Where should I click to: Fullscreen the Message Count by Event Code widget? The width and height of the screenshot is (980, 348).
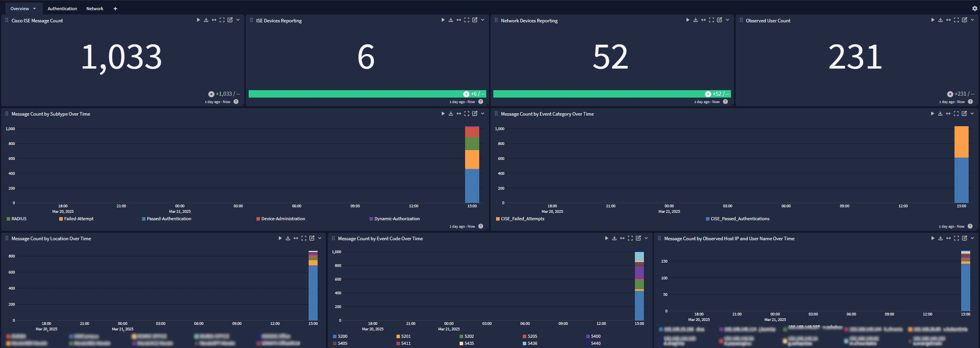pyautogui.click(x=630, y=238)
